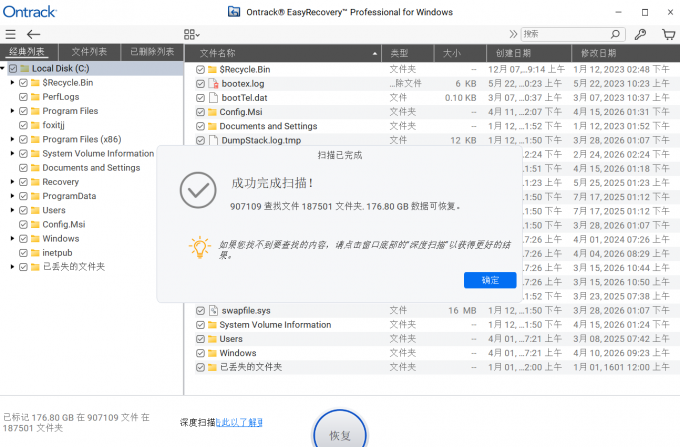Viewport: 680px width, 447px height.
Task: Click the EasyRecovery app icon in title bar
Action: point(234,12)
